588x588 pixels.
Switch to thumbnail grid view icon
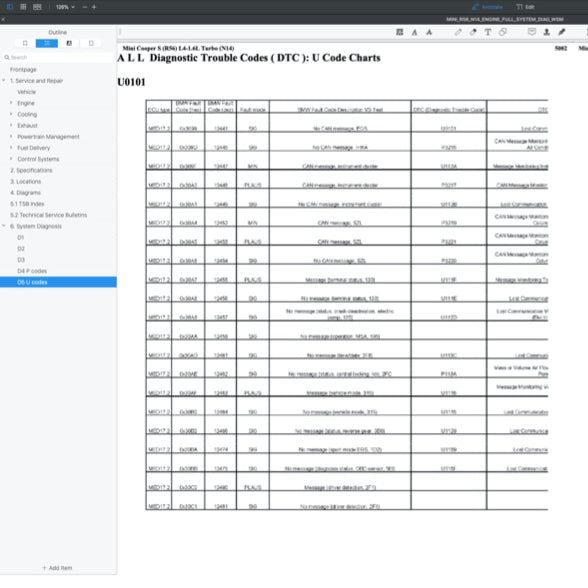[23, 7]
